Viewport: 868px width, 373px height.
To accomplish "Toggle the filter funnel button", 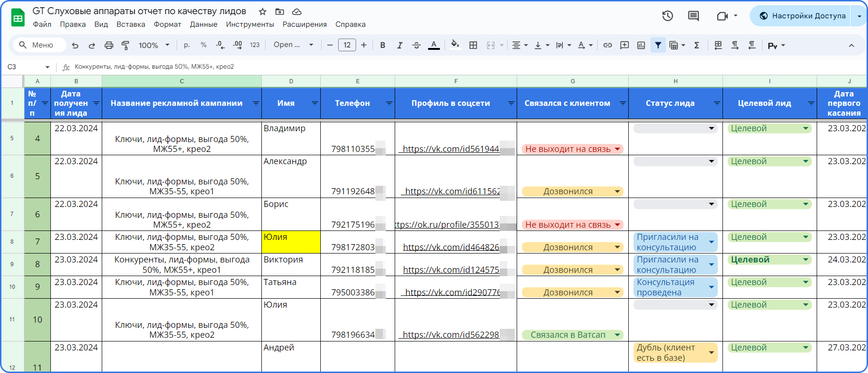I will tap(658, 45).
